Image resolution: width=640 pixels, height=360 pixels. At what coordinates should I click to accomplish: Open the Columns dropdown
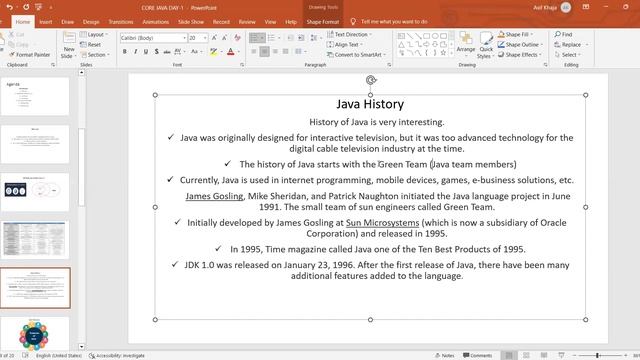click(300, 51)
